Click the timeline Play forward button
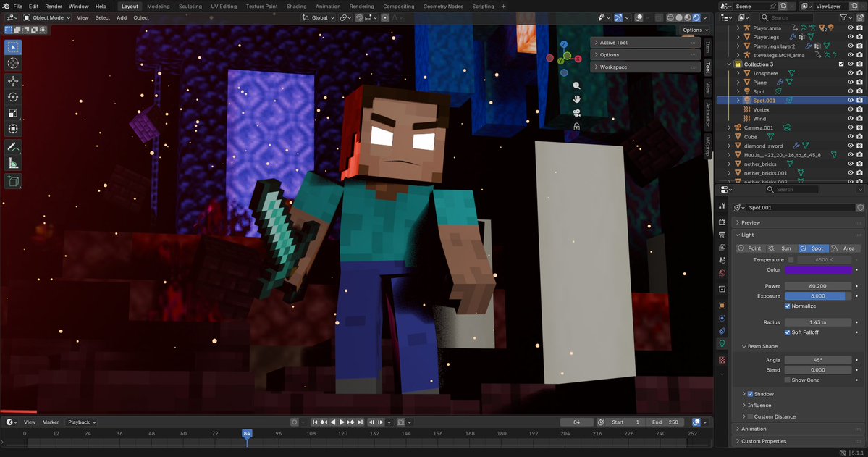 (342, 422)
